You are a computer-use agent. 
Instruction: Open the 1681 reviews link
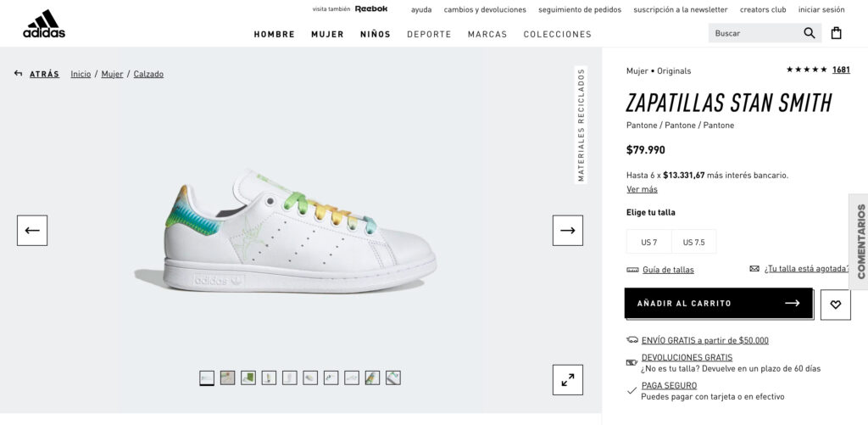[841, 70]
